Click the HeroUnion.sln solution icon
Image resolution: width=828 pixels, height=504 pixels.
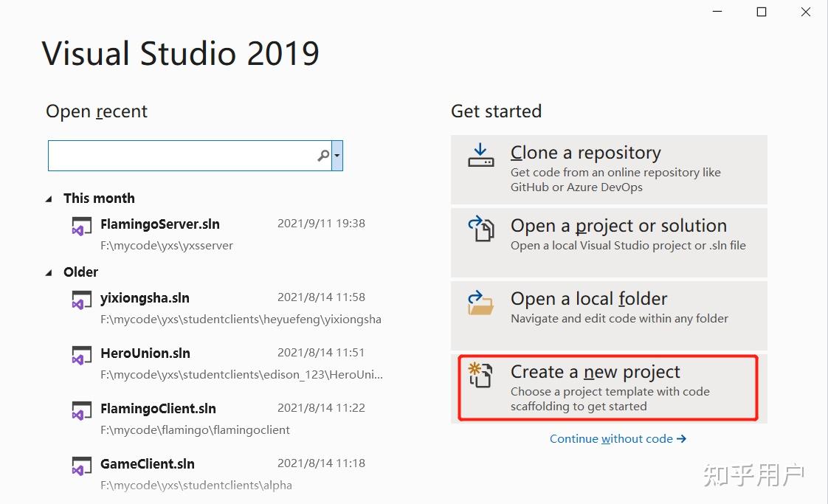click(x=82, y=356)
